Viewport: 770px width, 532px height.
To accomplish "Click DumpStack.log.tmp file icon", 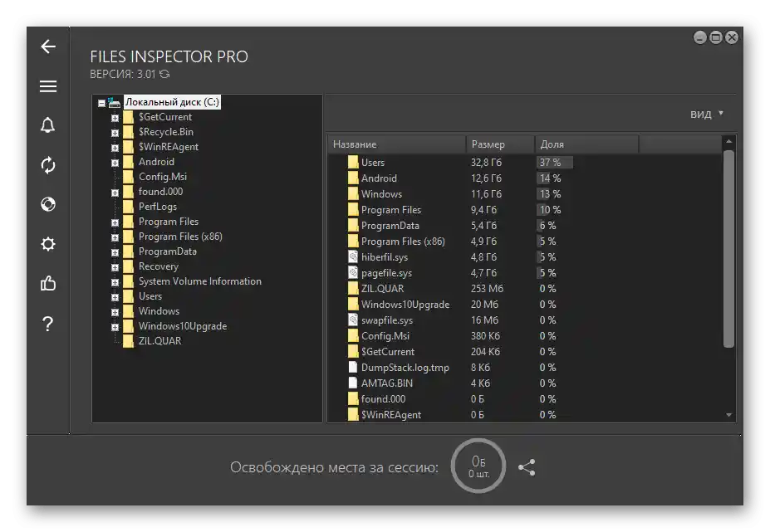I will click(353, 367).
